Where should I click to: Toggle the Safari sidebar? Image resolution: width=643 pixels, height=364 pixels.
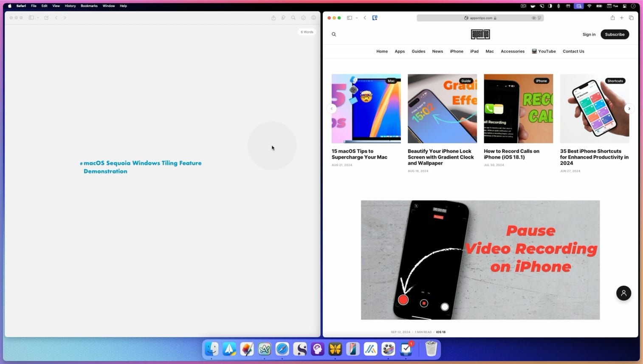(x=349, y=18)
